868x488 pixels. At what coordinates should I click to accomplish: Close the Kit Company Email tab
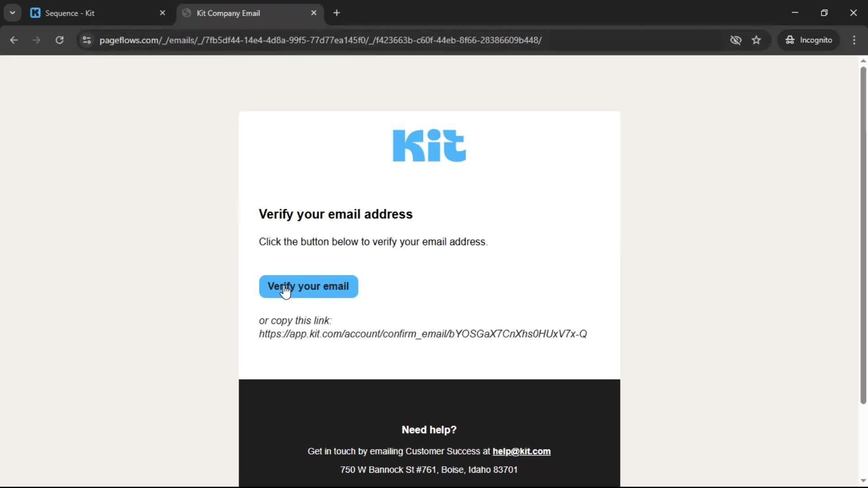314,13
